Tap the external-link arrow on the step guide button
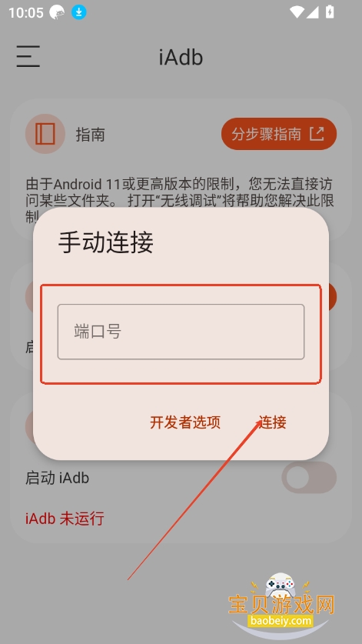The height and width of the screenshot is (644, 362). pos(317,134)
